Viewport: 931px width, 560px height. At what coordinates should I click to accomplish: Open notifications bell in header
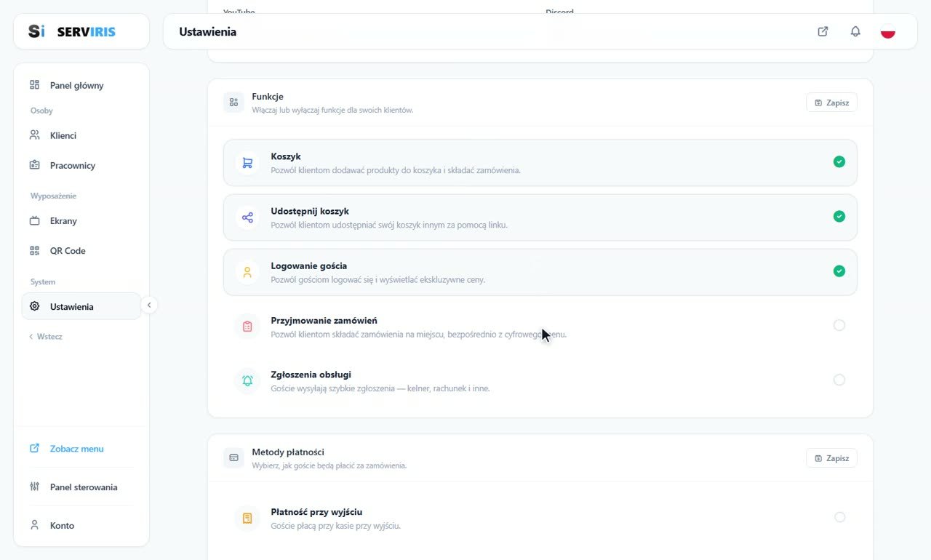point(855,31)
